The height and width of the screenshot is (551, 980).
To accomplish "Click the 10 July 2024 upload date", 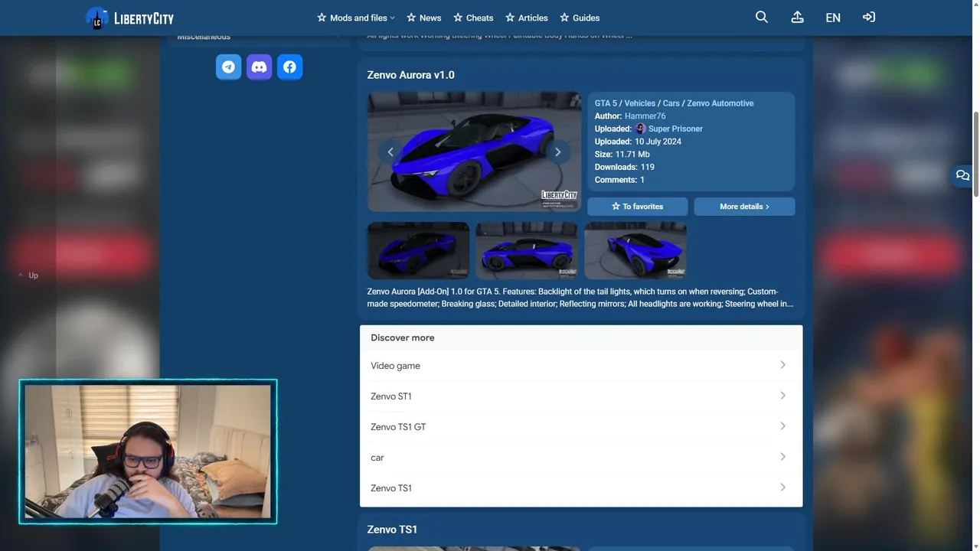I will [658, 142].
